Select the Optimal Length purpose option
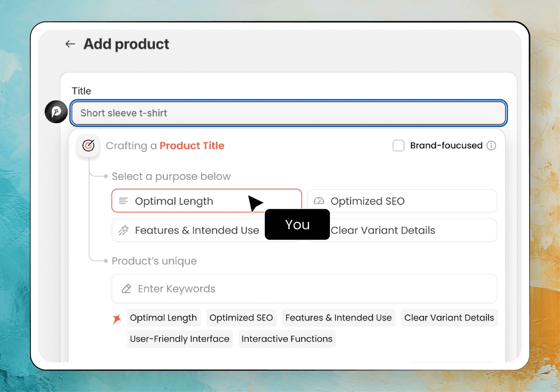 (185, 201)
